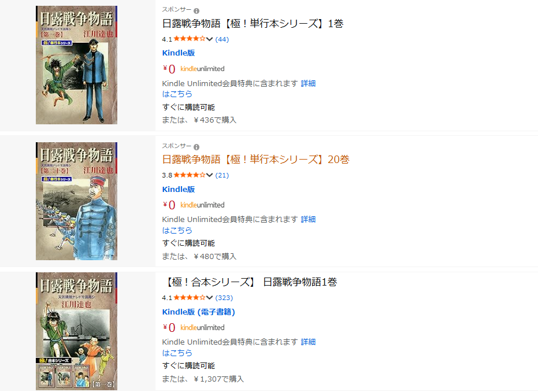Click kindleunlimited logo in 20巻 listing
This screenshot has height=392, width=538.
point(202,205)
